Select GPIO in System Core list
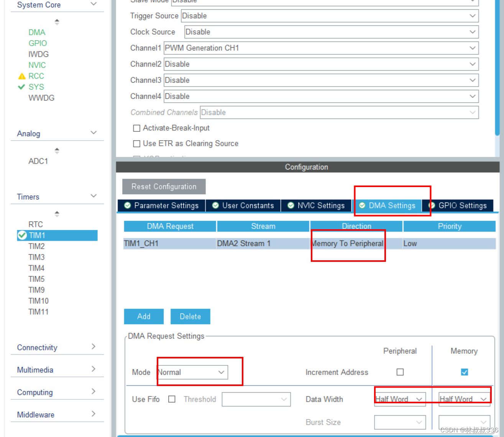504x437 pixels. (x=38, y=43)
